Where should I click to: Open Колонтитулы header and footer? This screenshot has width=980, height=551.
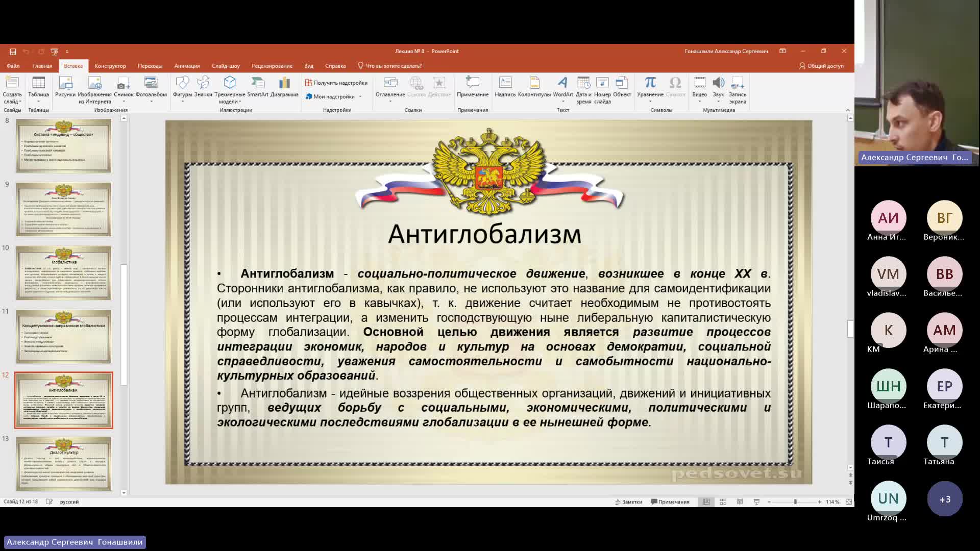pos(534,87)
